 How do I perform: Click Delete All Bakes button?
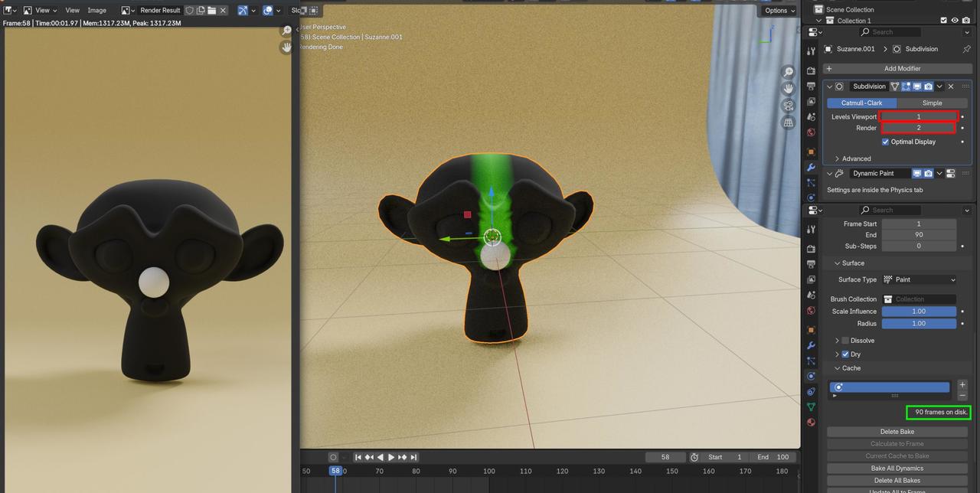pos(897,481)
